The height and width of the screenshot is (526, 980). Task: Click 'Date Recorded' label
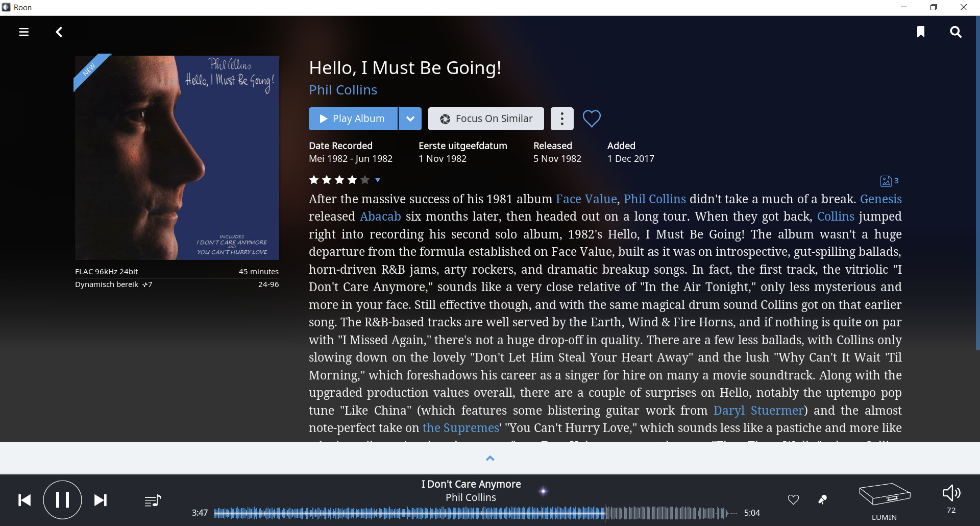pos(340,146)
